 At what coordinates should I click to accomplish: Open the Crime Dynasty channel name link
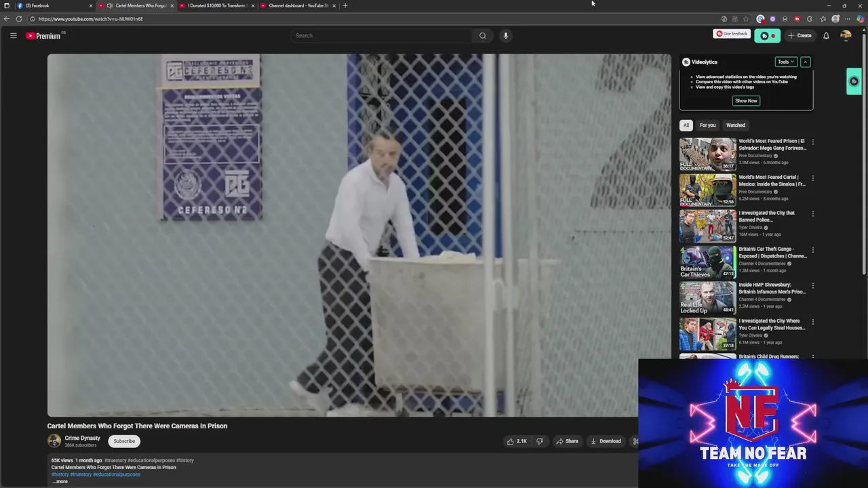point(82,438)
